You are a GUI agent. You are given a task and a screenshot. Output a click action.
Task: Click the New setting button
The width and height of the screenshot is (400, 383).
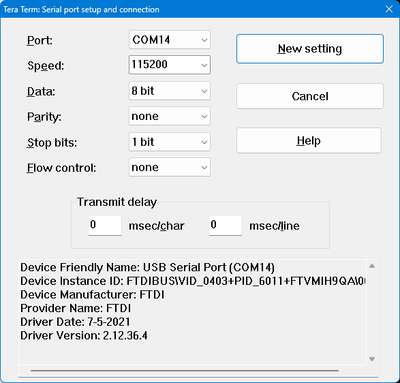[x=310, y=49]
